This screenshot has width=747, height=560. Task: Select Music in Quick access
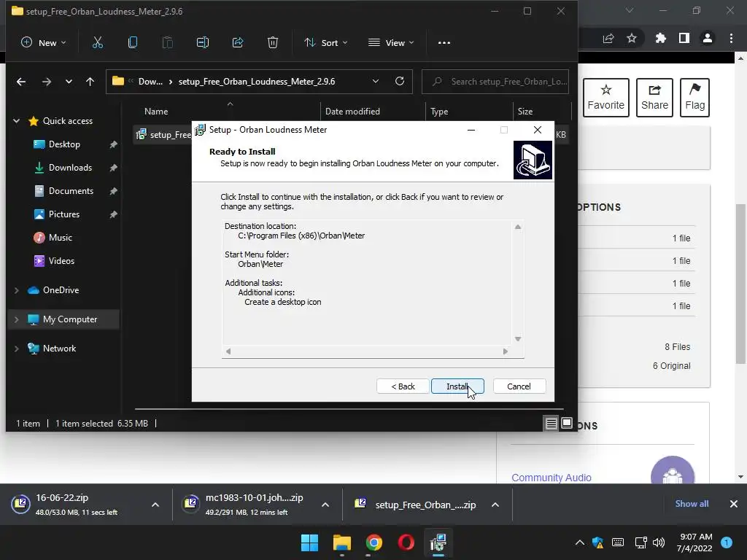[x=60, y=238]
